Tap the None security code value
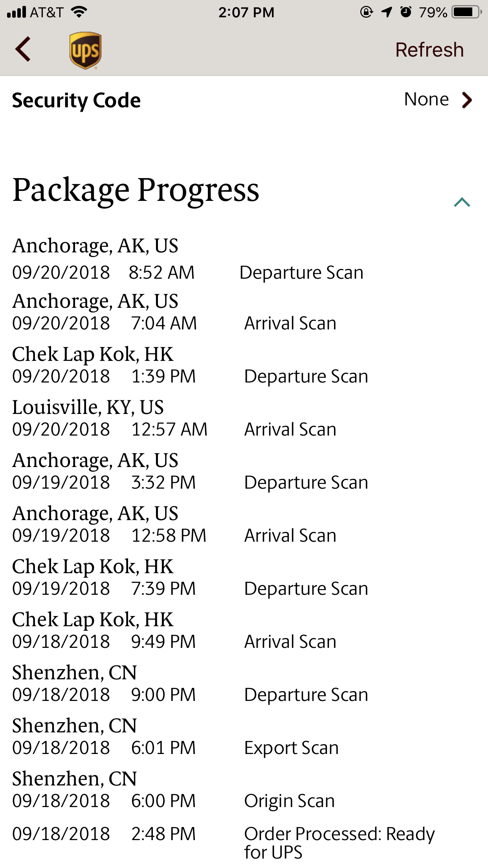The height and width of the screenshot is (868, 488). tap(426, 99)
